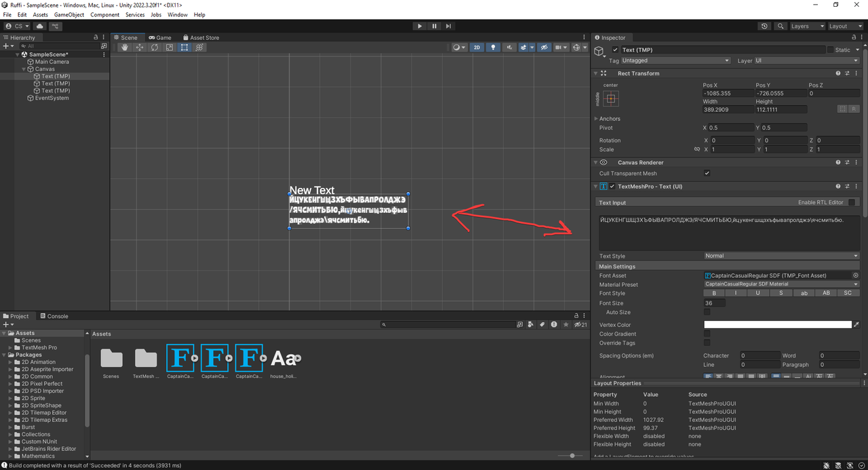The height and width of the screenshot is (470, 868).
Task: Click the Underline (U) font style button
Action: 759,294
